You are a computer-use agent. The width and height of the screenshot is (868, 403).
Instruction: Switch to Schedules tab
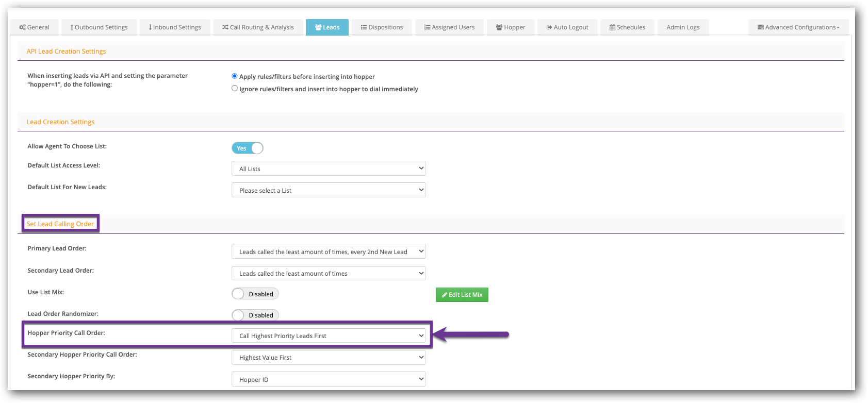[627, 27]
